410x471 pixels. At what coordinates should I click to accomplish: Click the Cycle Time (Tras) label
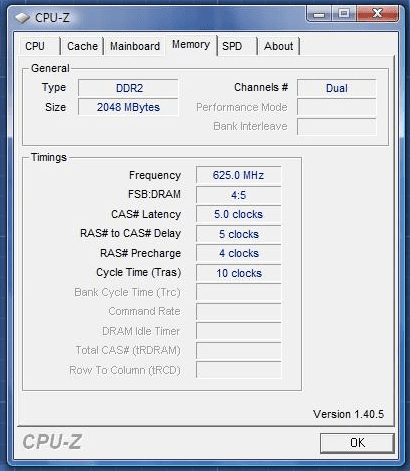[139, 273]
